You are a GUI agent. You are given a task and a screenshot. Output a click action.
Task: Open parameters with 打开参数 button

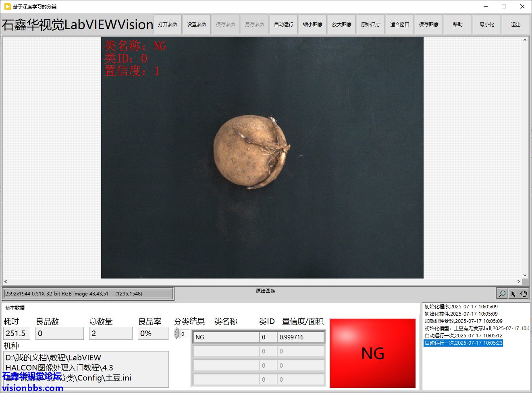click(168, 25)
